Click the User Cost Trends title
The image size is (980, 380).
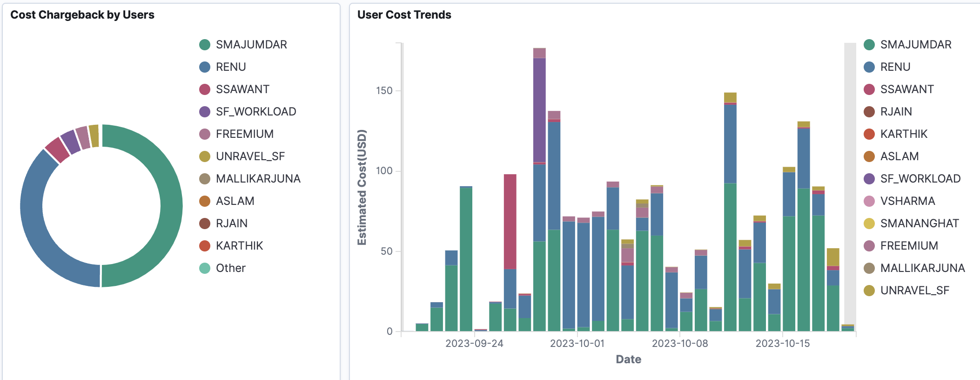pos(404,15)
